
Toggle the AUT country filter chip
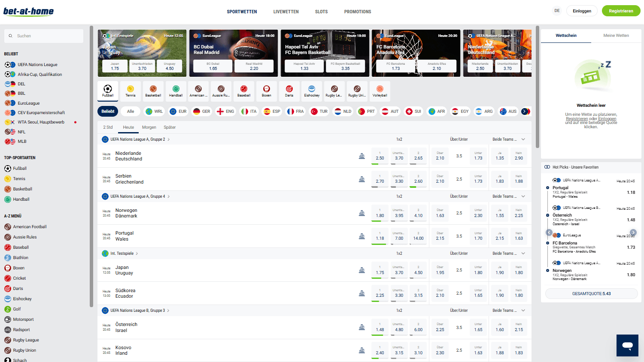[390, 112]
